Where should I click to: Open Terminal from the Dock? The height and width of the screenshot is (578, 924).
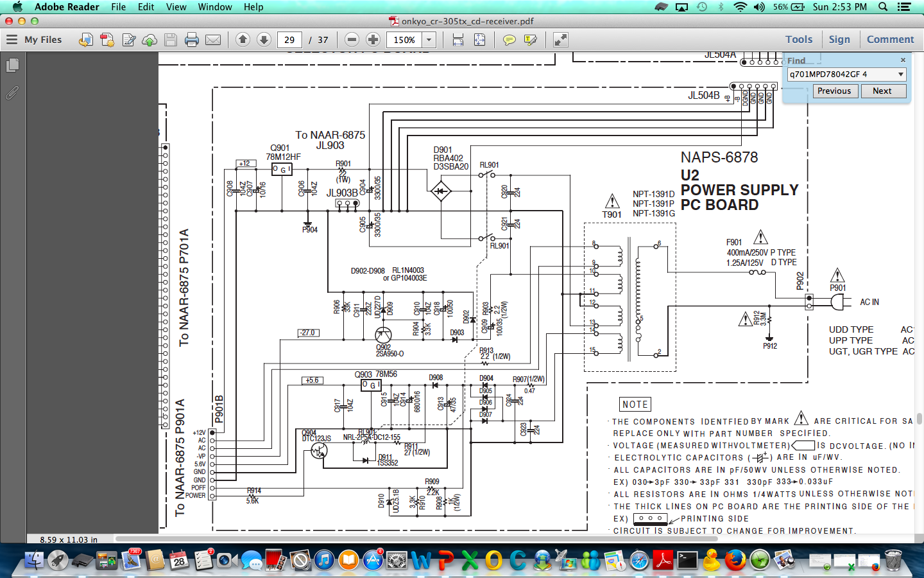tap(687, 560)
